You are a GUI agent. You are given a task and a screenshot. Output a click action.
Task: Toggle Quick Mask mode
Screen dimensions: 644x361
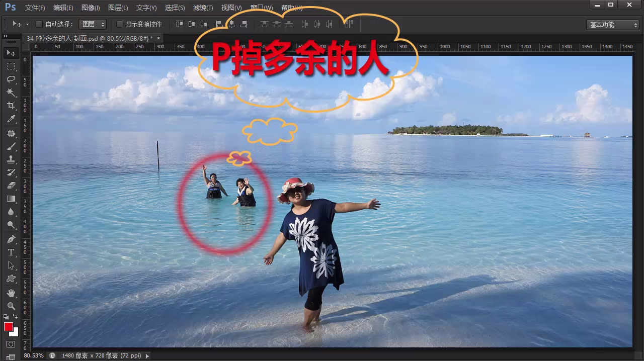coord(11,344)
